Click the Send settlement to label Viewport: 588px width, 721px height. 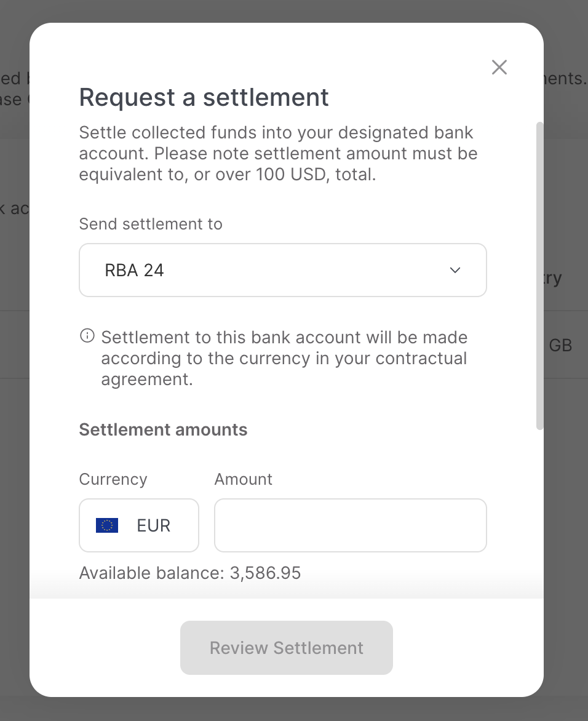click(x=151, y=224)
